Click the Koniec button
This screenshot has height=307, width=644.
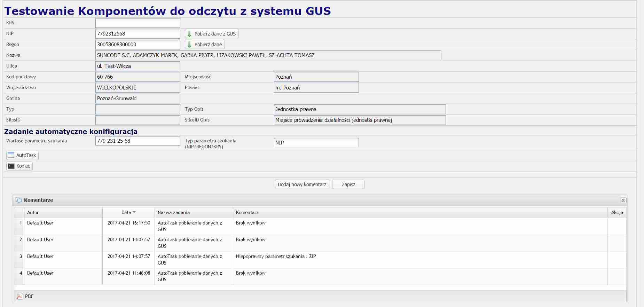pyautogui.click(x=19, y=166)
